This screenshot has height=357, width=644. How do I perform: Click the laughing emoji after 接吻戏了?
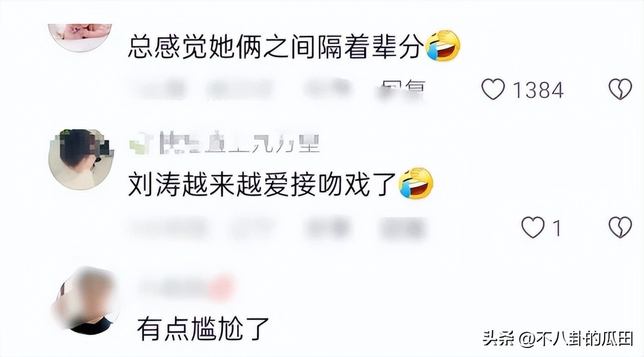coord(416,183)
